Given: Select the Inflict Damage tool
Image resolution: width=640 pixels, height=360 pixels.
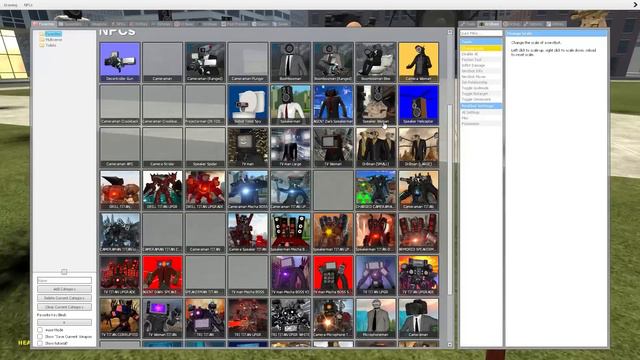Looking at the screenshot, I should pos(481,65).
